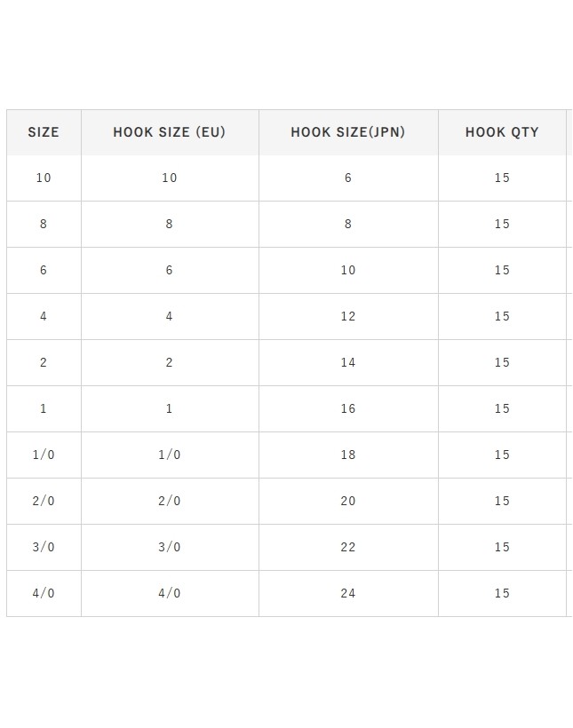Select the 2/0 cell in the SIZE column
The height and width of the screenshot is (728, 573).
click(x=44, y=501)
